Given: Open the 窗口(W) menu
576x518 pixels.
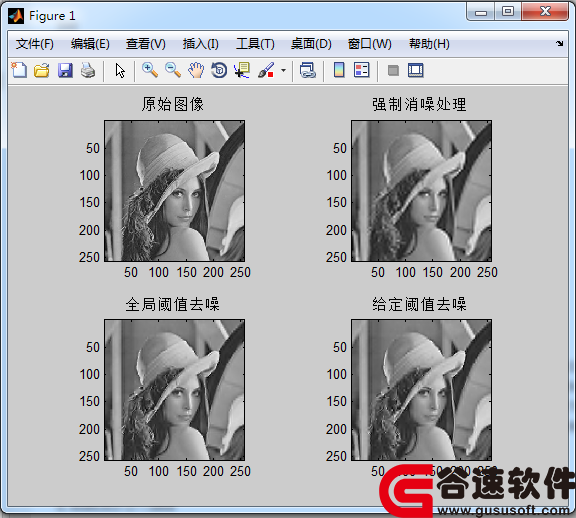Looking at the screenshot, I should 370,44.
